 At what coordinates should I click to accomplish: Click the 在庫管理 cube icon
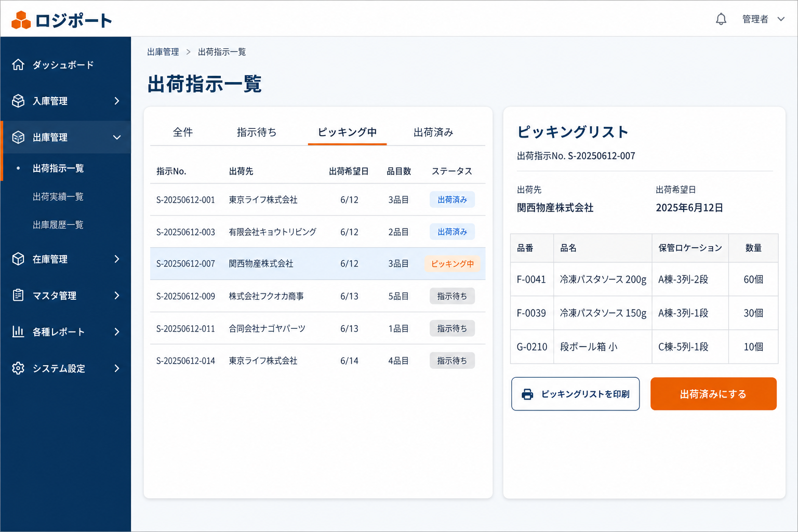[18, 259]
